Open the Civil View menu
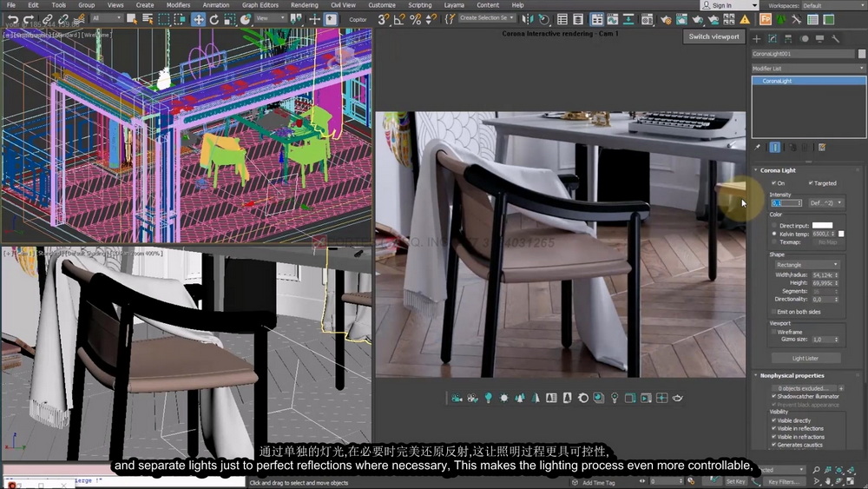Image resolution: width=868 pixels, height=489 pixels. point(343,5)
